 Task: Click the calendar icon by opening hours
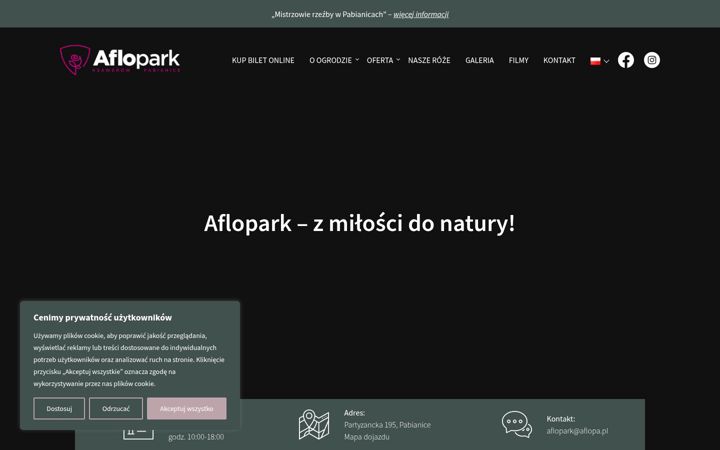click(138, 433)
